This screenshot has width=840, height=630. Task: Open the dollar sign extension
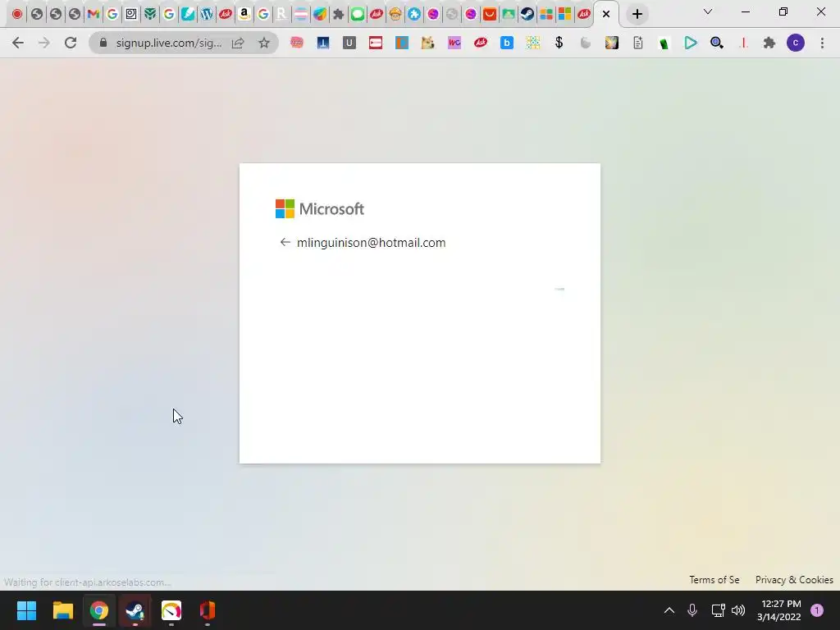(x=559, y=43)
